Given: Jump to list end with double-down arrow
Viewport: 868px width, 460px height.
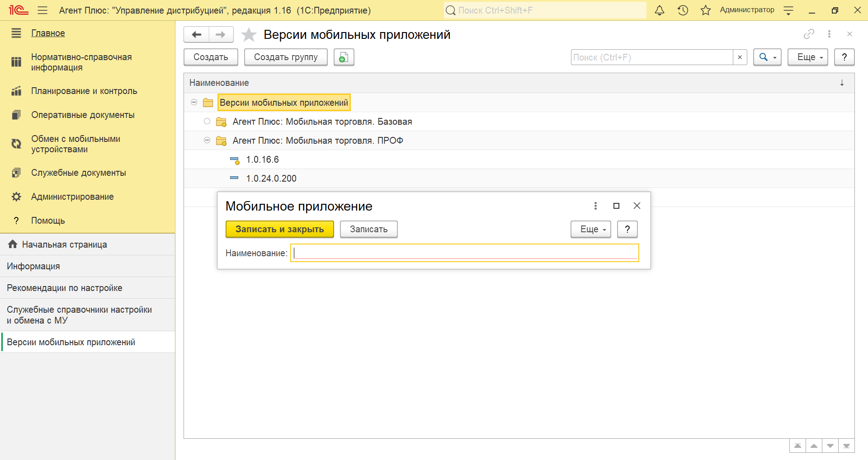Looking at the screenshot, I should (846, 446).
